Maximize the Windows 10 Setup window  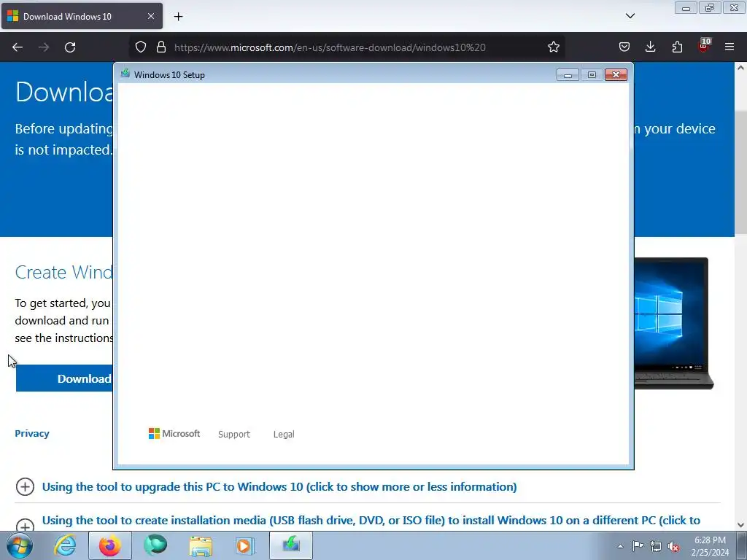click(592, 75)
